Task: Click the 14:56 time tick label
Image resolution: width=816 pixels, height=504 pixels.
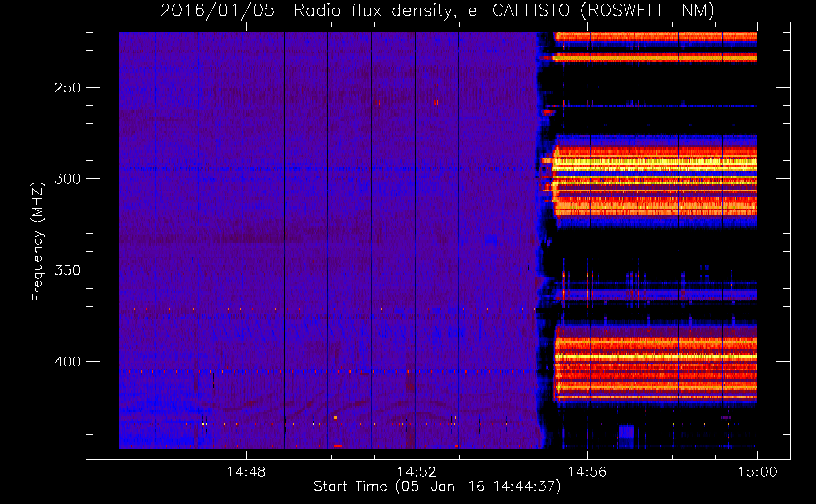Action: coord(587,472)
